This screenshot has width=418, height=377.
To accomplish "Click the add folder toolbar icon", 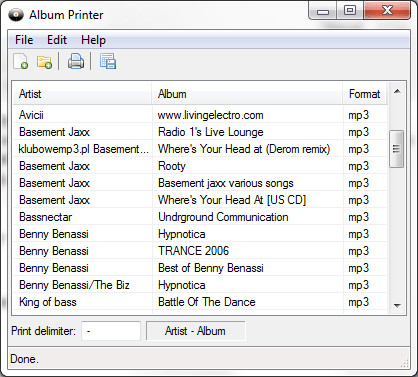I will click(44, 62).
